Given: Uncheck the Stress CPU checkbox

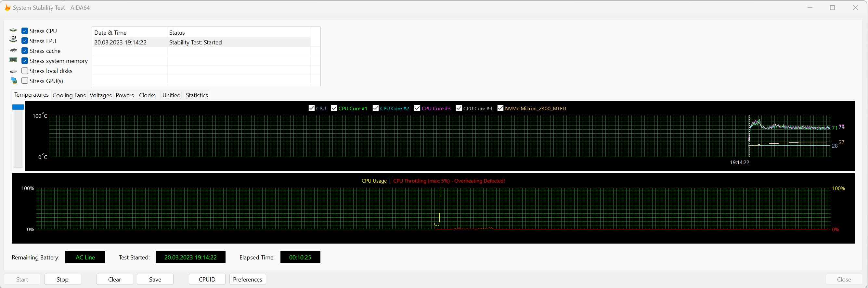Looking at the screenshot, I should pos(25,31).
